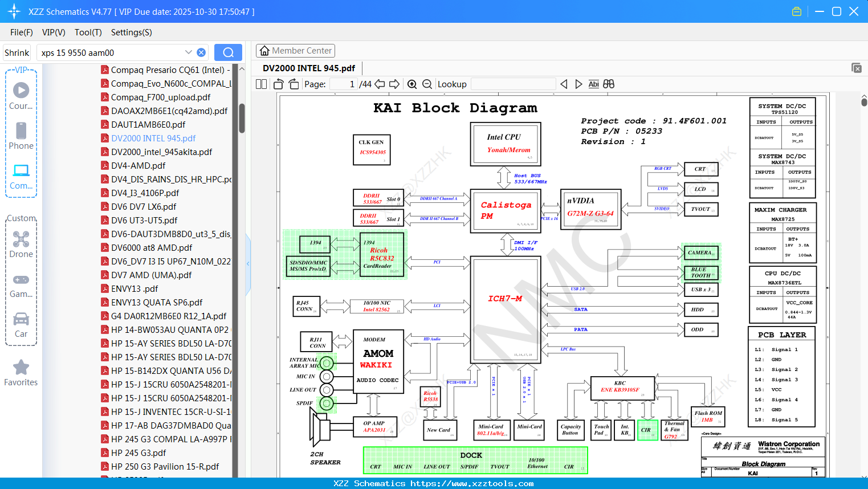
Task: Open DV6000 at8 AMD.pdf
Action: [x=147, y=247]
